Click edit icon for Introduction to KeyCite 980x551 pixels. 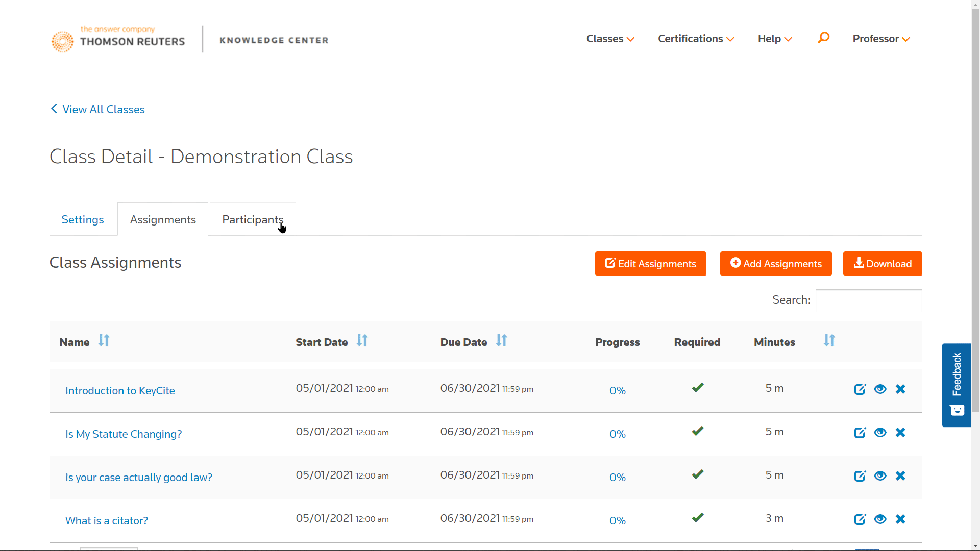click(x=860, y=389)
